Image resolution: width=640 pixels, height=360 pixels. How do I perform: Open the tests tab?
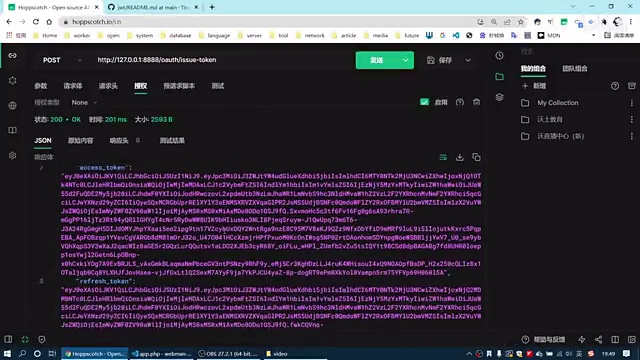(218, 86)
